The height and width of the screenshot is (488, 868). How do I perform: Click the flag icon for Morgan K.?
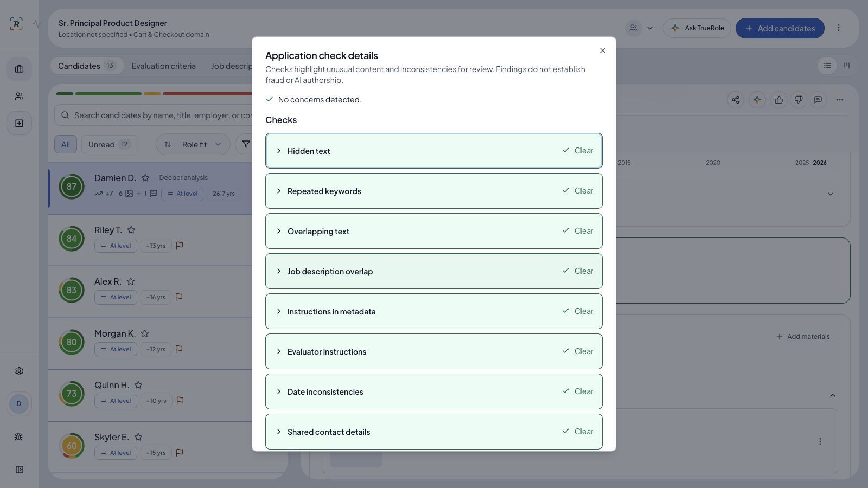click(179, 349)
